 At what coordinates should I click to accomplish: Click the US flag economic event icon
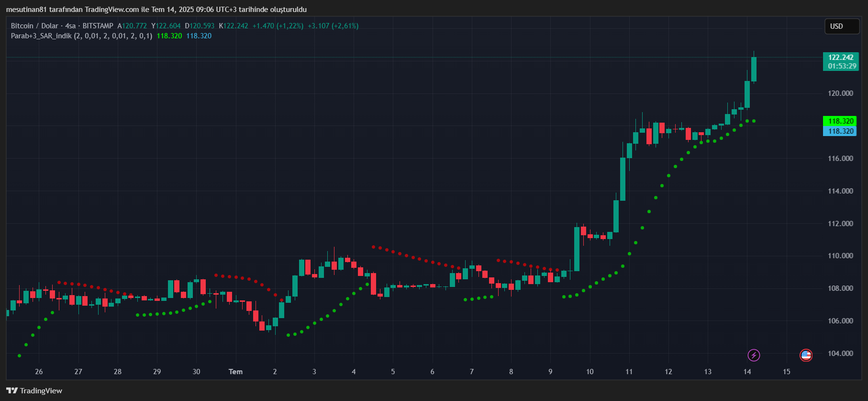point(806,355)
